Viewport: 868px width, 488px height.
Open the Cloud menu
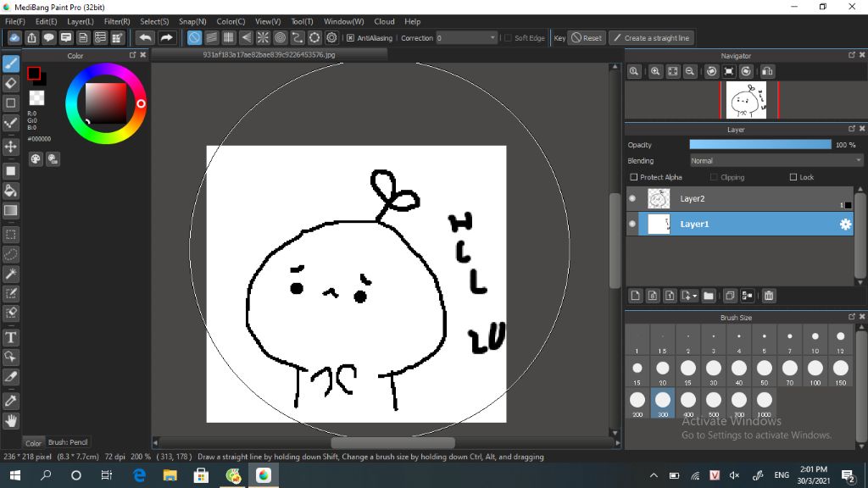384,21
